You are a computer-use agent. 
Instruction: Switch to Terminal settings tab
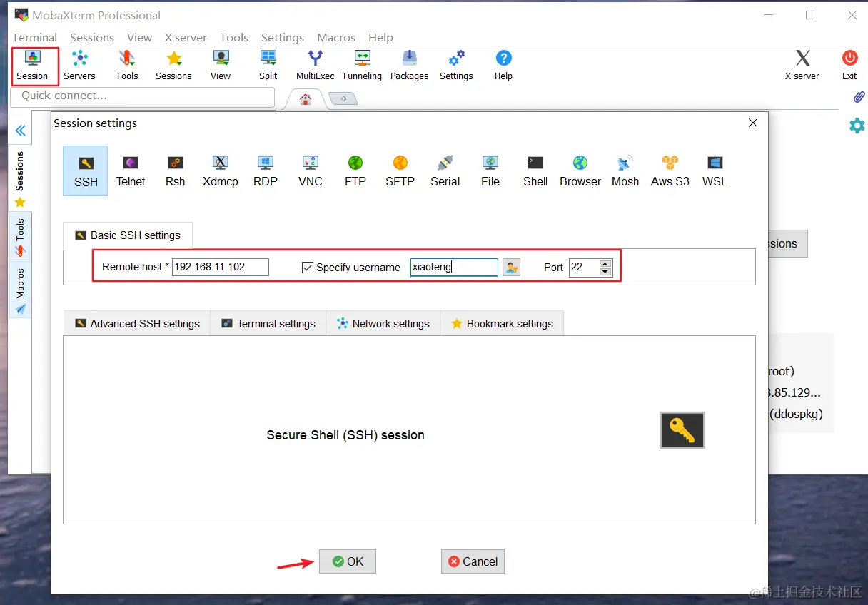[268, 323]
